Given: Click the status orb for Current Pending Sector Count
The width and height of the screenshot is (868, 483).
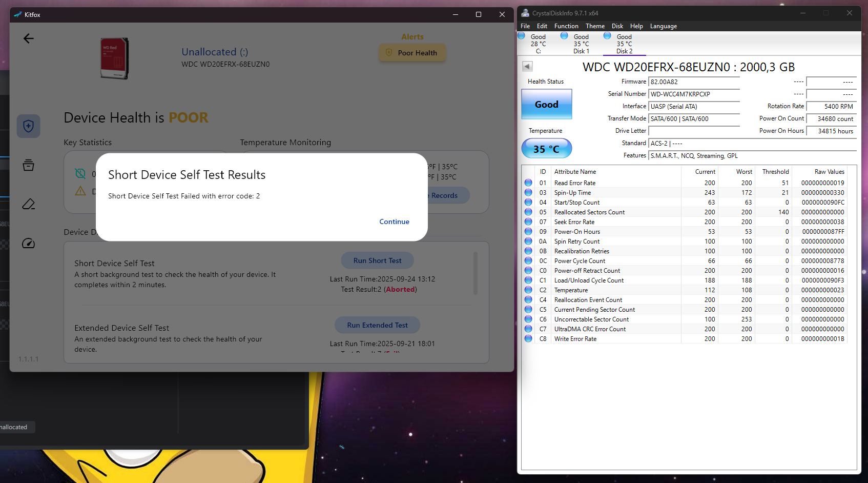Looking at the screenshot, I should (x=528, y=309).
